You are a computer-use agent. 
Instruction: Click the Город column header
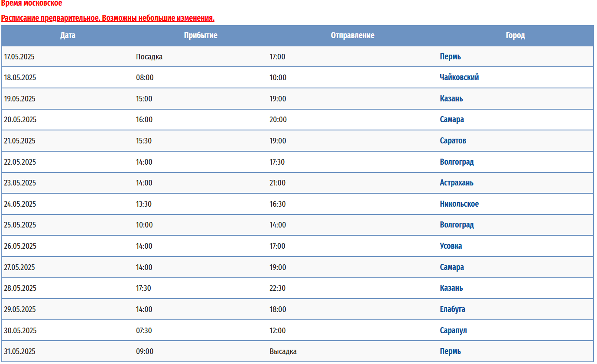[515, 36]
